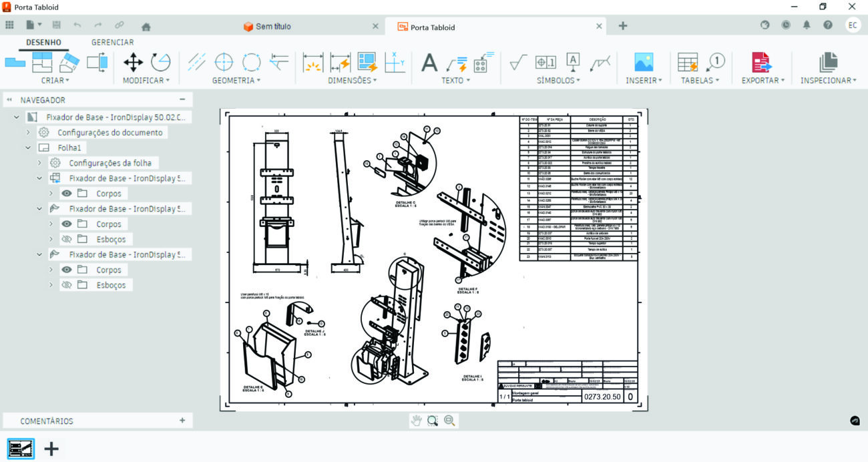Image resolution: width=868 pixels, height=462 pixels.
Task: Toggle visibility of the last Corpos folder
Action: [x=67, y=270]
